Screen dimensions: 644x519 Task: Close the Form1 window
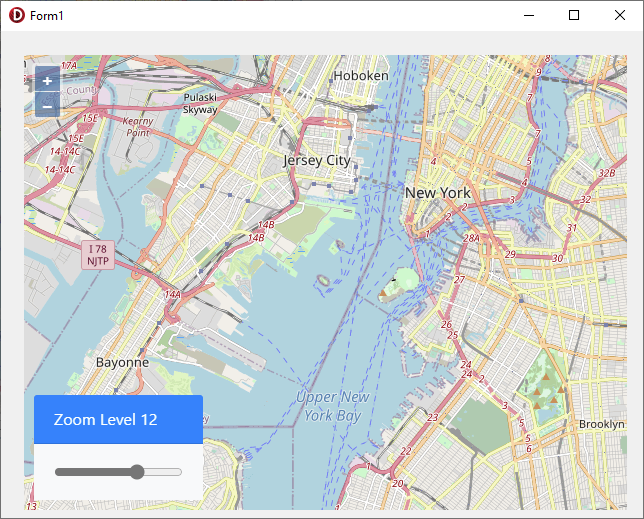[620, 16]
